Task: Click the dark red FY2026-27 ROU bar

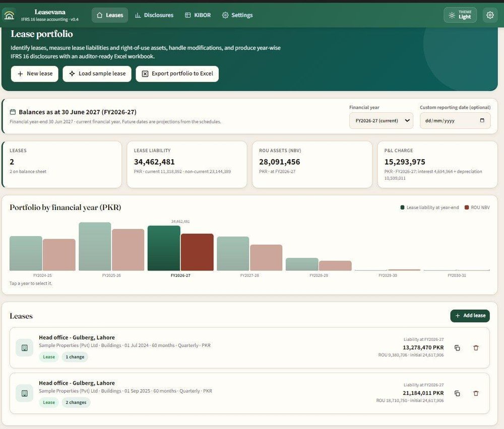Action: (197, 252)
